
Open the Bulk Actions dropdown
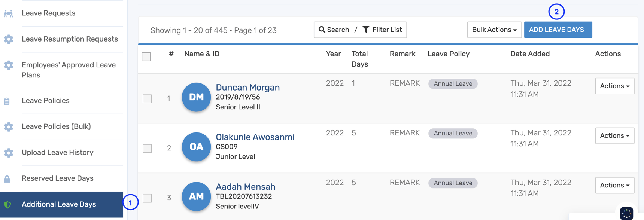coord(494,30)
